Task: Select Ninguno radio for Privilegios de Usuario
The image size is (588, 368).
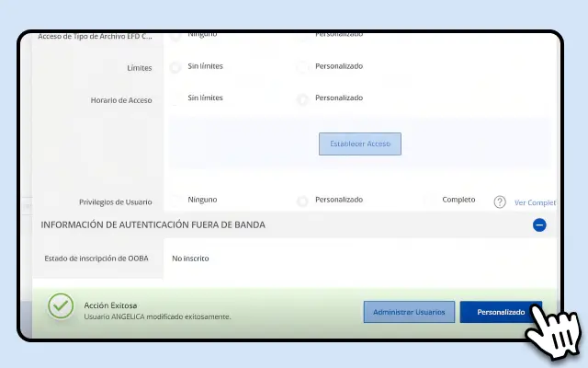Action: pos(175,201)
